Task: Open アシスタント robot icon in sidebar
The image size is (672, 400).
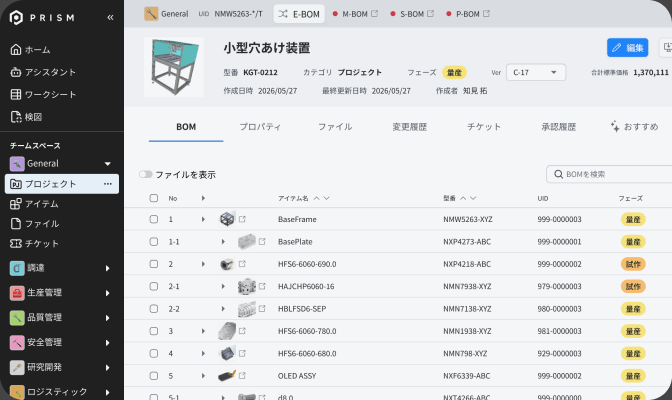Action: tap(16, 72)
